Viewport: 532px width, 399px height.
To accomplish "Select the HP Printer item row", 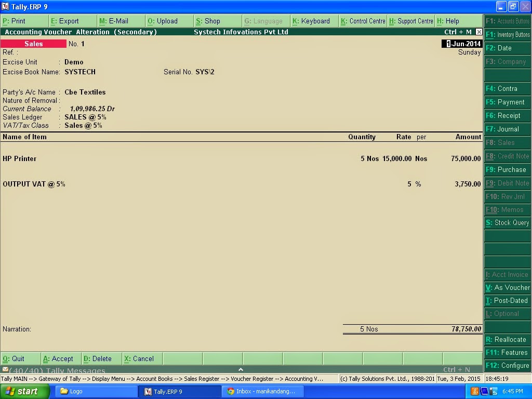I will tap(241, 158).
